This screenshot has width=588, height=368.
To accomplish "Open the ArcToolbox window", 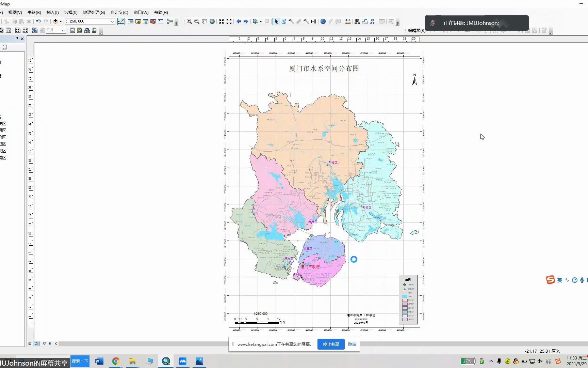I will point(153,21).
